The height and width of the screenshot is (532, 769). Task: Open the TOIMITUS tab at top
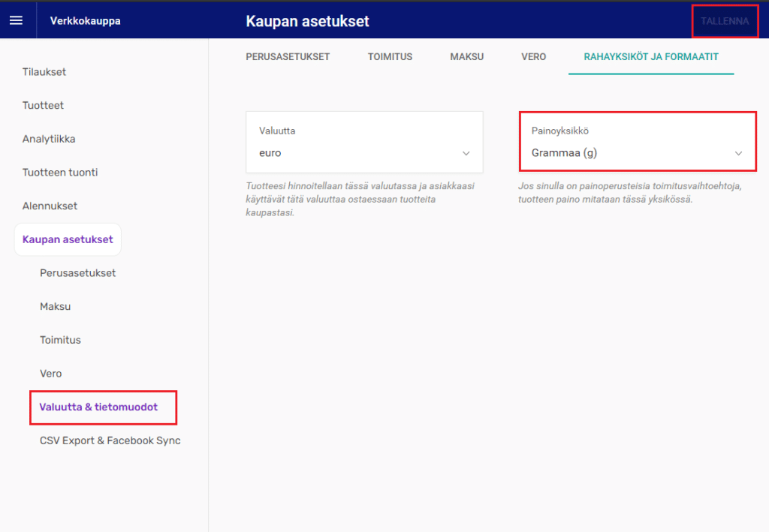coord(390,57)
